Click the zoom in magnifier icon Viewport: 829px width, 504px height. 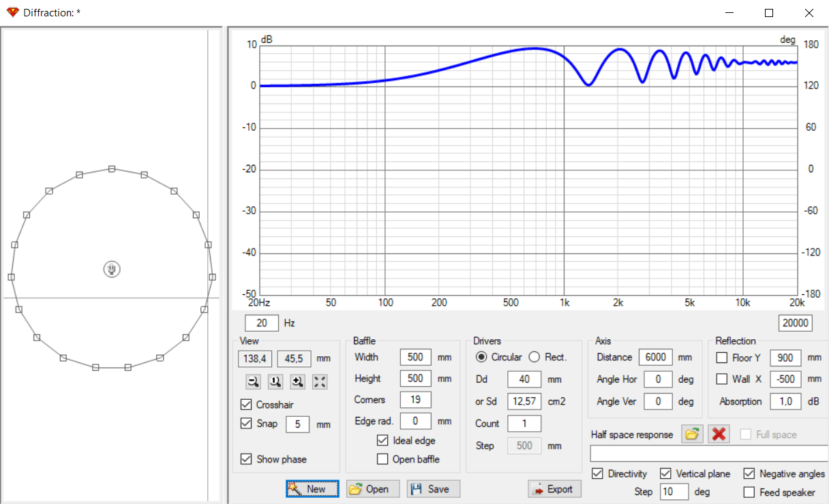297,382
